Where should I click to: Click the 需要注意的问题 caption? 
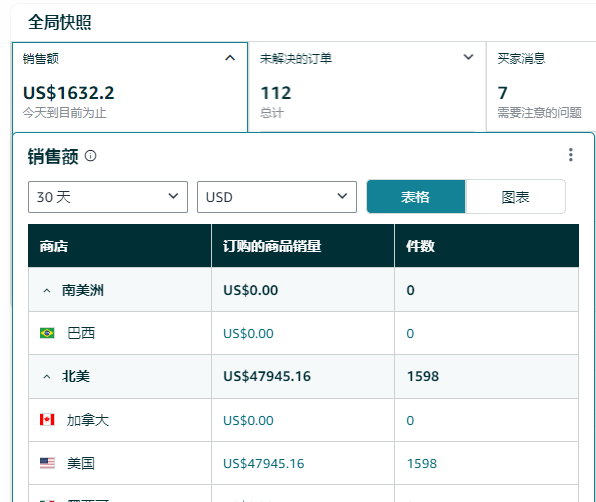click(540, 112)
